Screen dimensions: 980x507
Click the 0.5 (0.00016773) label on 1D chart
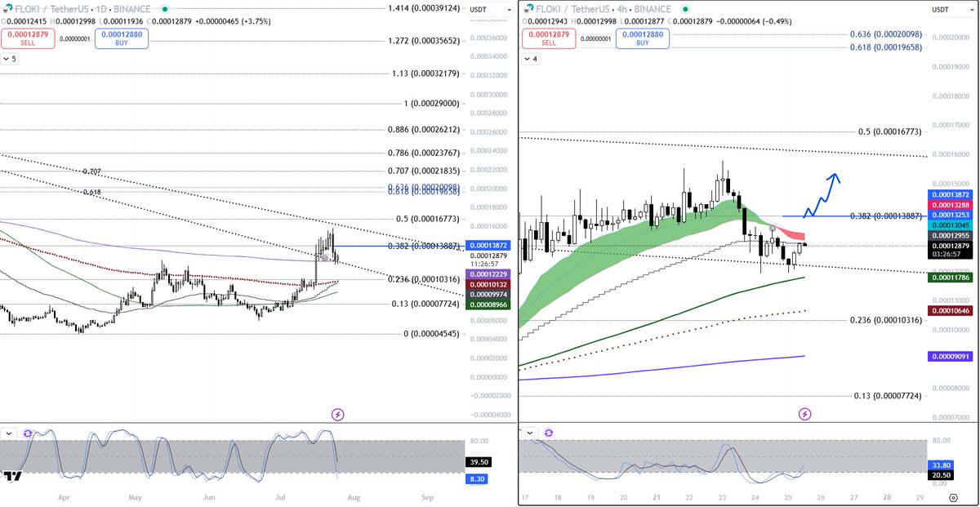pyautogui.click(x=428, y=219)
